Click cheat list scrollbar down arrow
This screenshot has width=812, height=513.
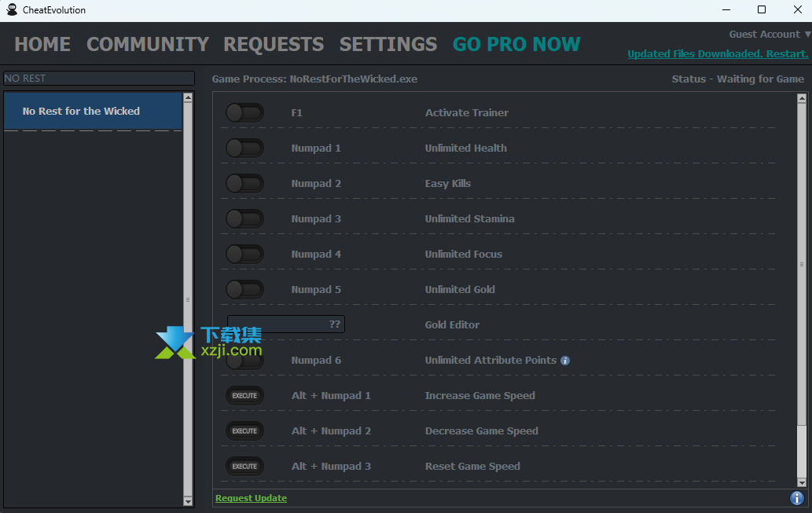802,482
